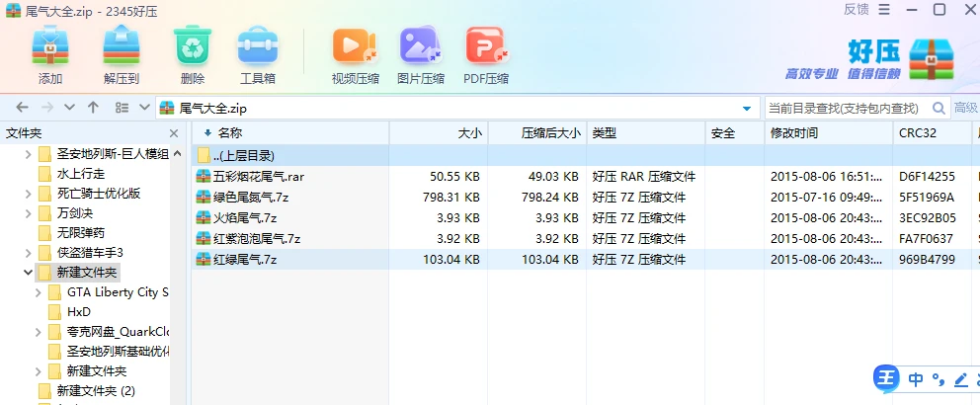Open navigation history dropdown chevron

[x=69, y=108]
